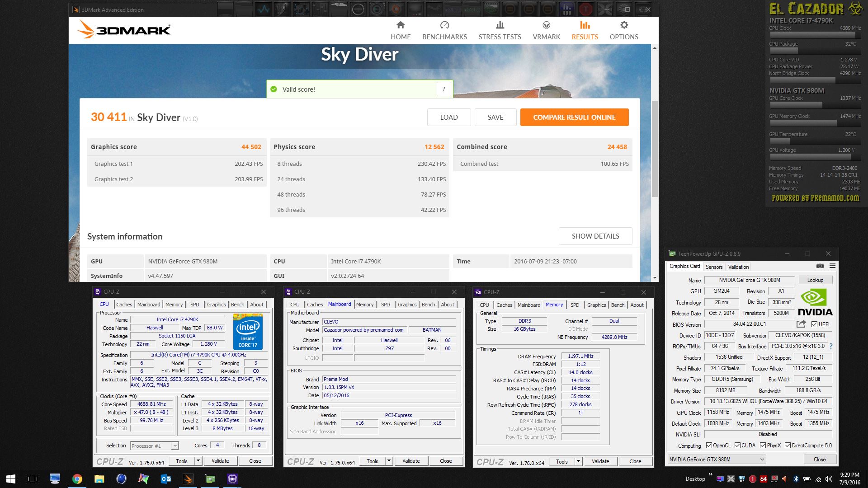The image size is (868, 488).
Task: Click the Combined score 24 458 value
Action: click(617, 147)
